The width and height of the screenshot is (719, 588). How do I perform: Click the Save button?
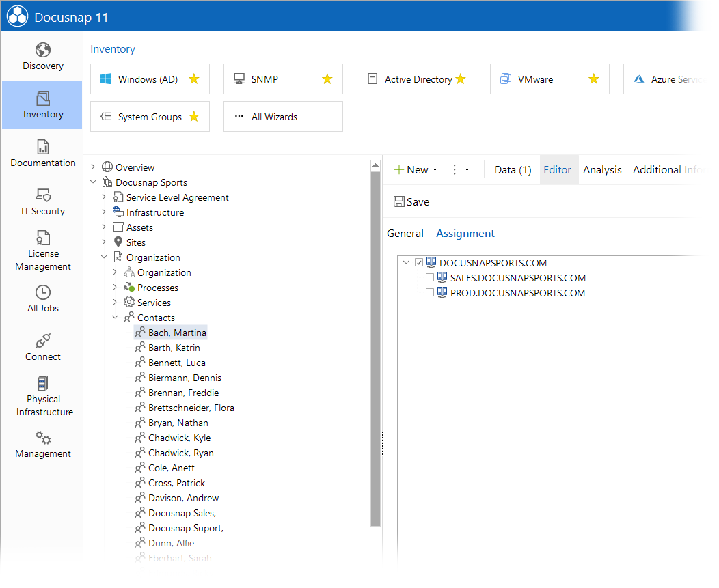point(411,201)
